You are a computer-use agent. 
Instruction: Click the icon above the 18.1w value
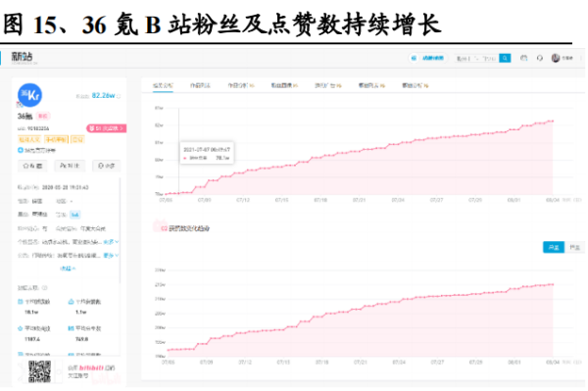click(21, 302)
